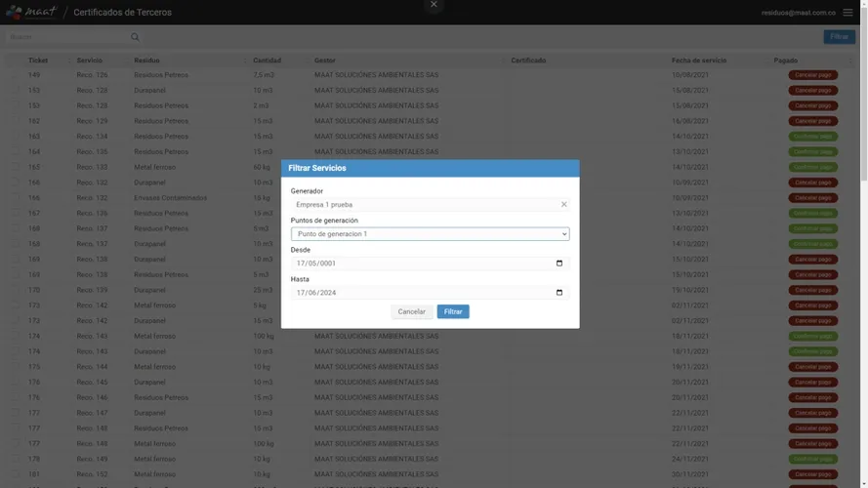This screenshot has width=868, height=488.
Task: Click the search magnifier icon
Action: tap(135, 37)
